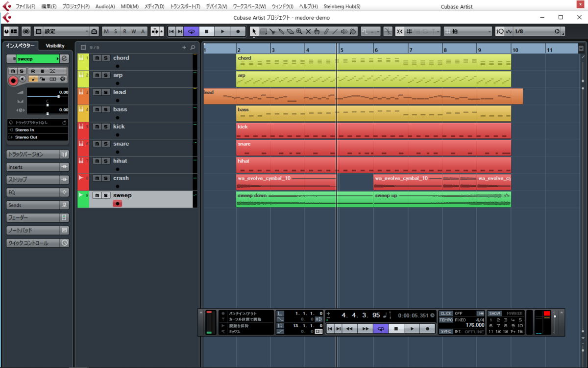
Task: Click the toolbar Record button
Action: click(238, 31)
